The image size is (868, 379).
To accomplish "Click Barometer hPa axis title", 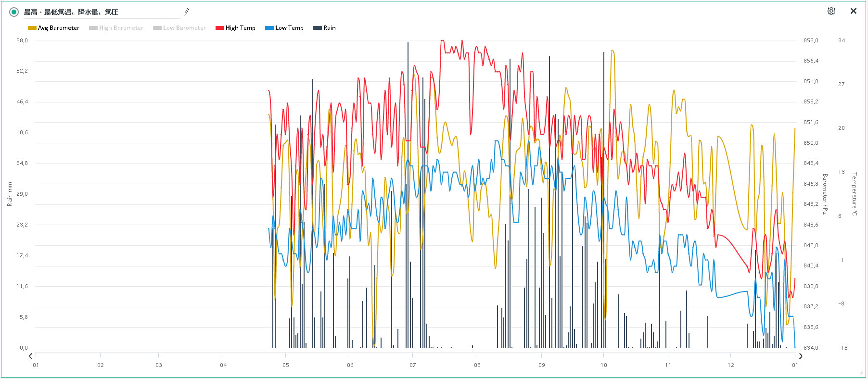I will [x=825, y=194].
